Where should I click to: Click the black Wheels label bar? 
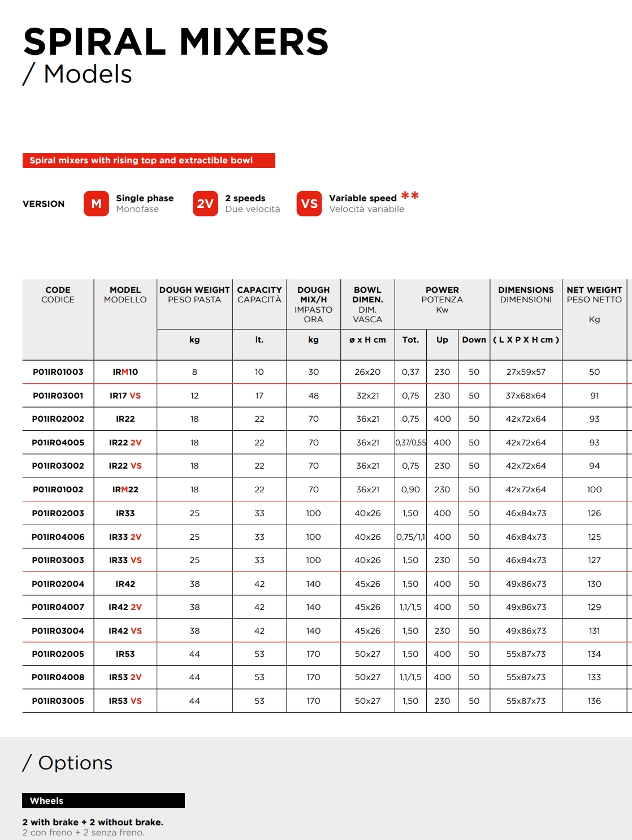103,800
